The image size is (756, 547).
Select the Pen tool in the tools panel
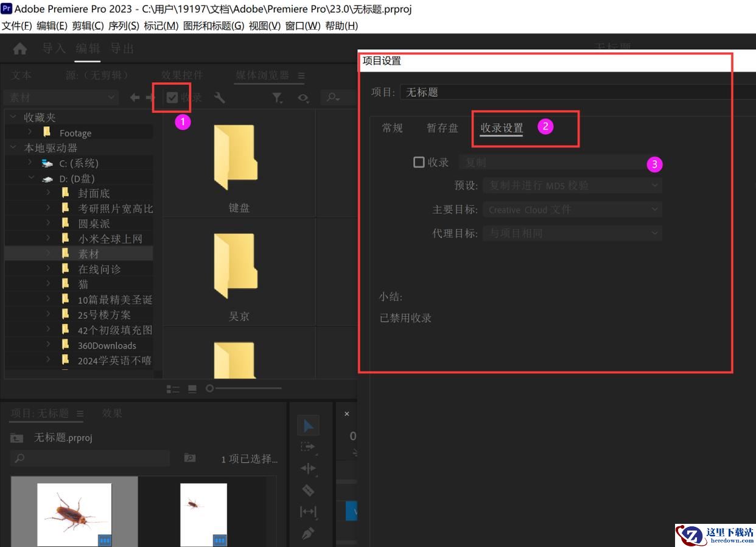click(x=308, y=534)
